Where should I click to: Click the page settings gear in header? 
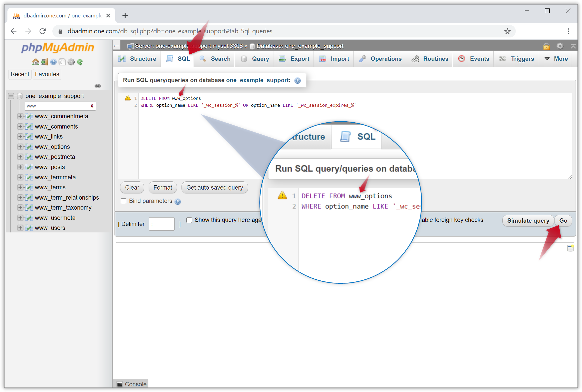click(x=560, y=46)
